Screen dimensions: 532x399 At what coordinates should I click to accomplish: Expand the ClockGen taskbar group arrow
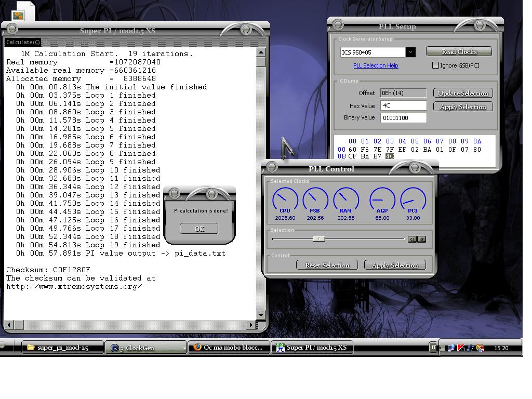point(184,348)
